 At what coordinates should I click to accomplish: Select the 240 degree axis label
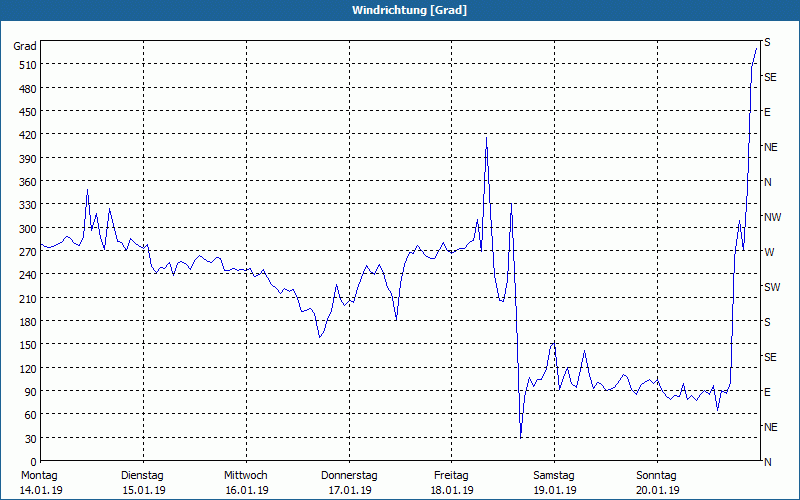coord(29,275)
